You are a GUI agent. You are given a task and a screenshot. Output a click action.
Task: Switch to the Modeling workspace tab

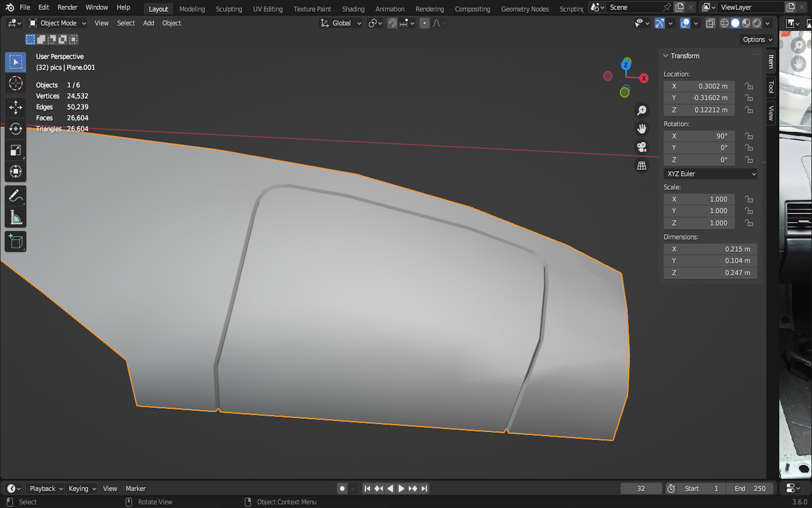[192, 8]
